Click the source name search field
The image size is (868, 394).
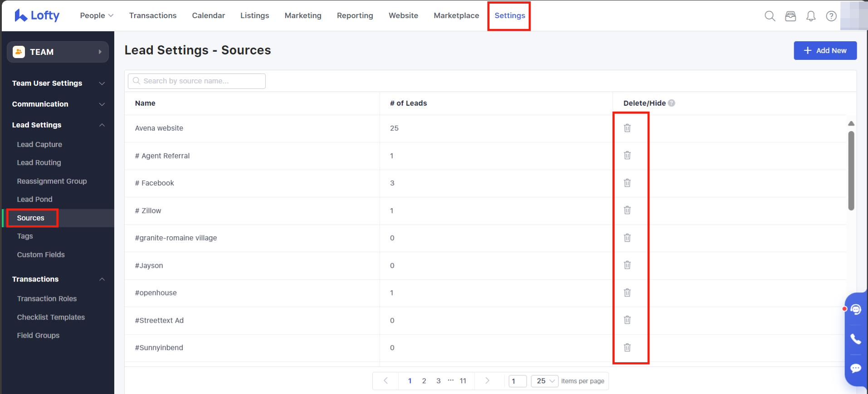click(197, 81)
